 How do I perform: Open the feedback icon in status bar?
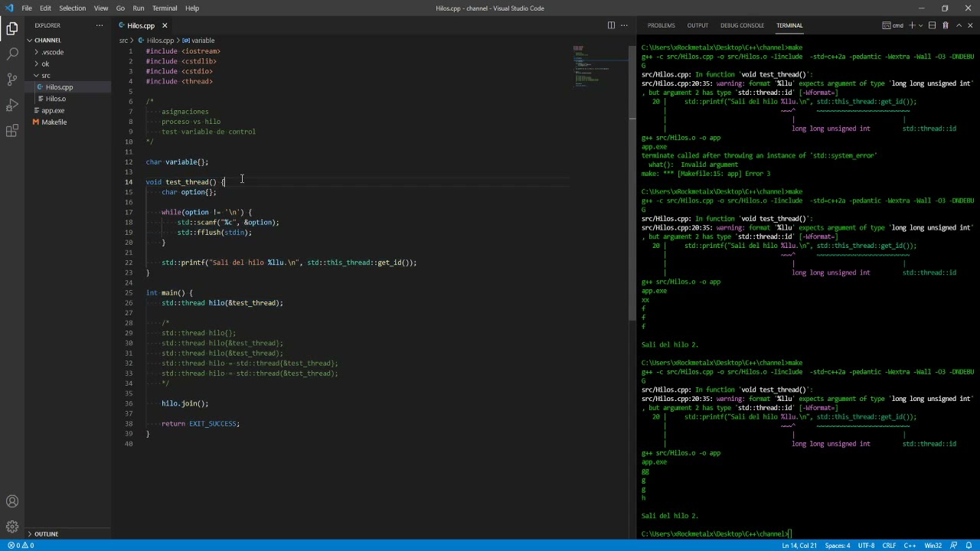pos(954,546)
